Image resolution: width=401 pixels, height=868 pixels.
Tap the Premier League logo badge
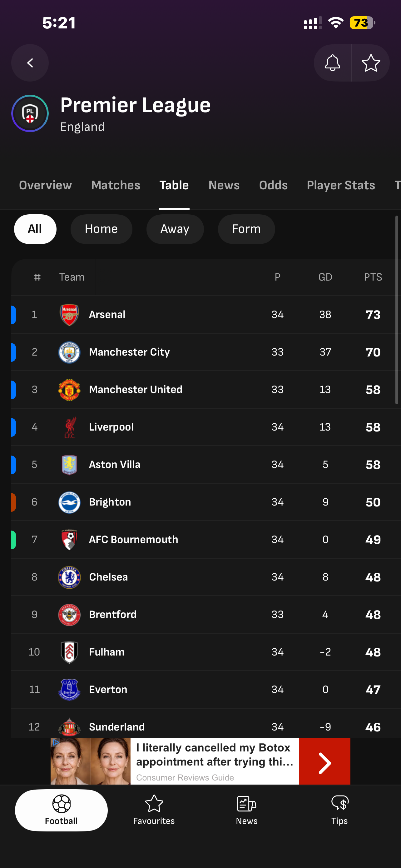pyautogui.click(x=30, y=113)
